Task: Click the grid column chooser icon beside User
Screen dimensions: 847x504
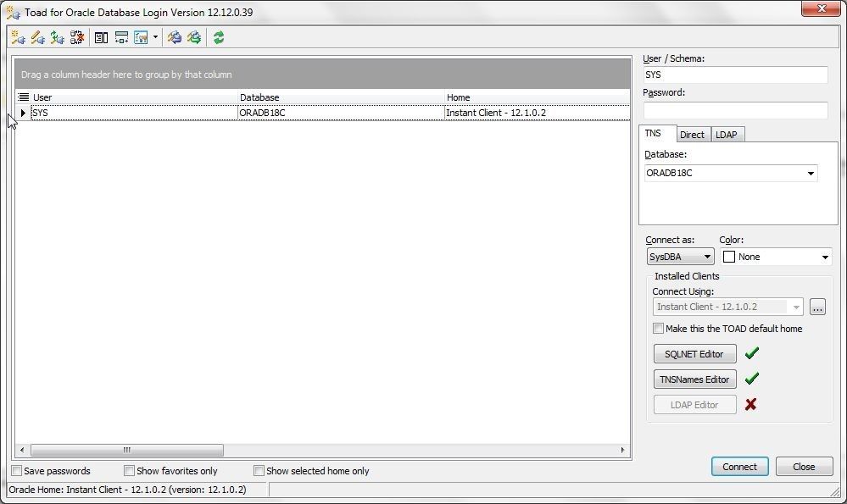Action: (23, 97)
